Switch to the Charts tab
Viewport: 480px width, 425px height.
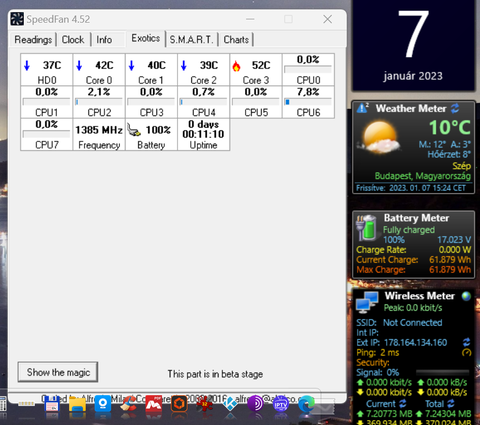pyautogui.click(x=236, y=40)
